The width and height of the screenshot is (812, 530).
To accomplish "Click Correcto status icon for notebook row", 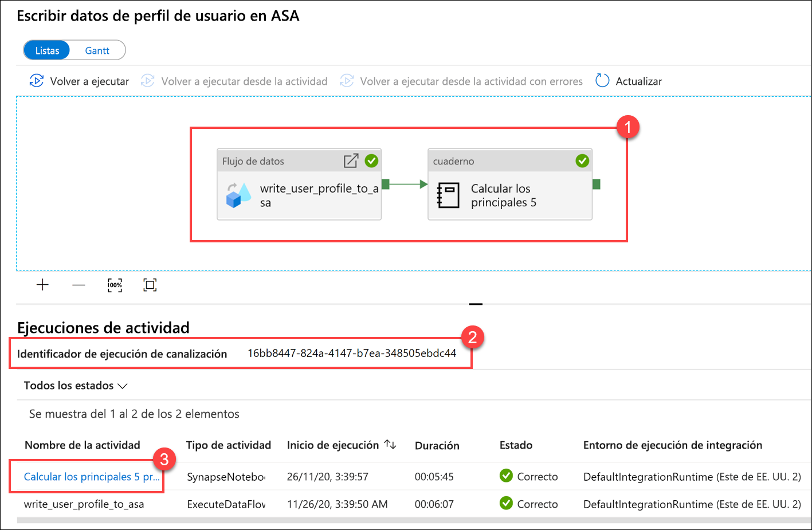I will pos(506,476).
